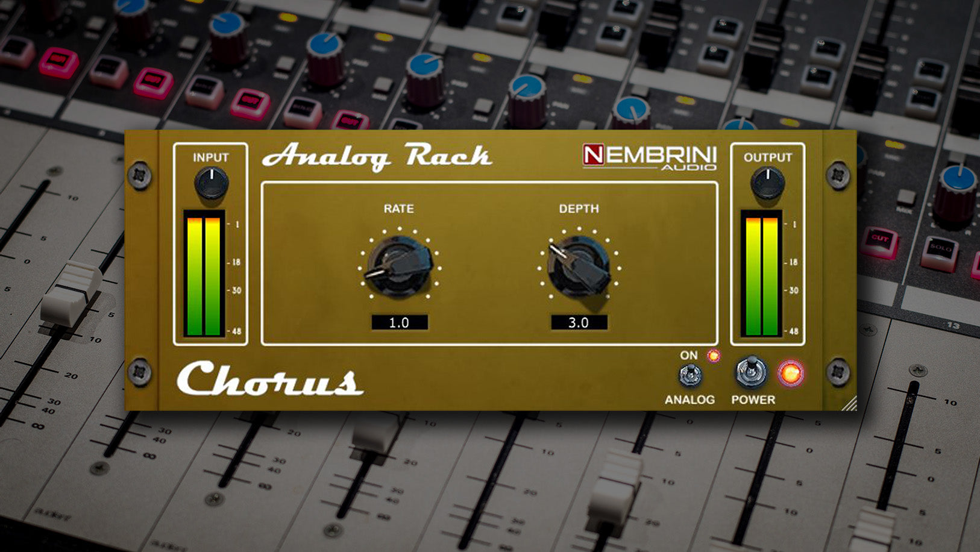Click the INPUT label
Viewport: 980px width, 552px height.
click(210, 157)
